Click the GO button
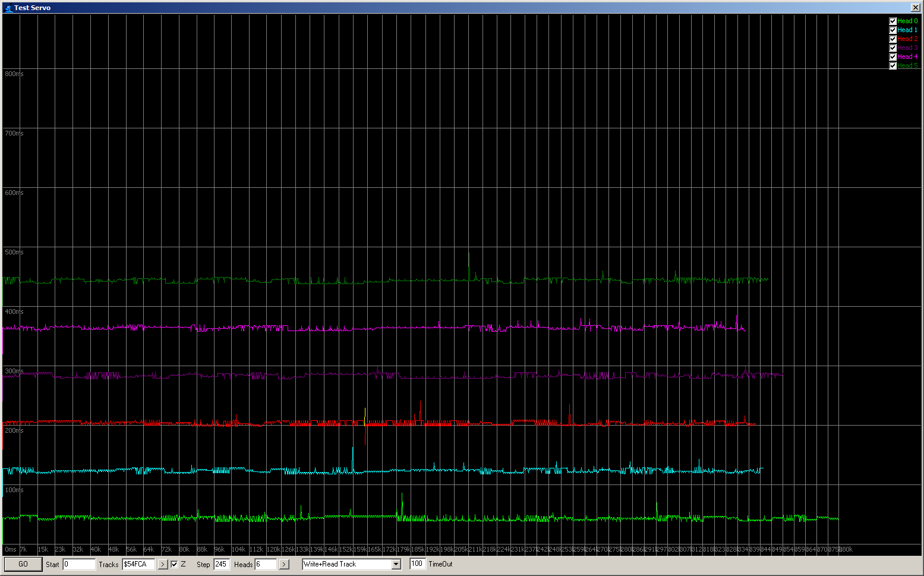This screenshot has height=576, width=924. [x=23, y=564]
